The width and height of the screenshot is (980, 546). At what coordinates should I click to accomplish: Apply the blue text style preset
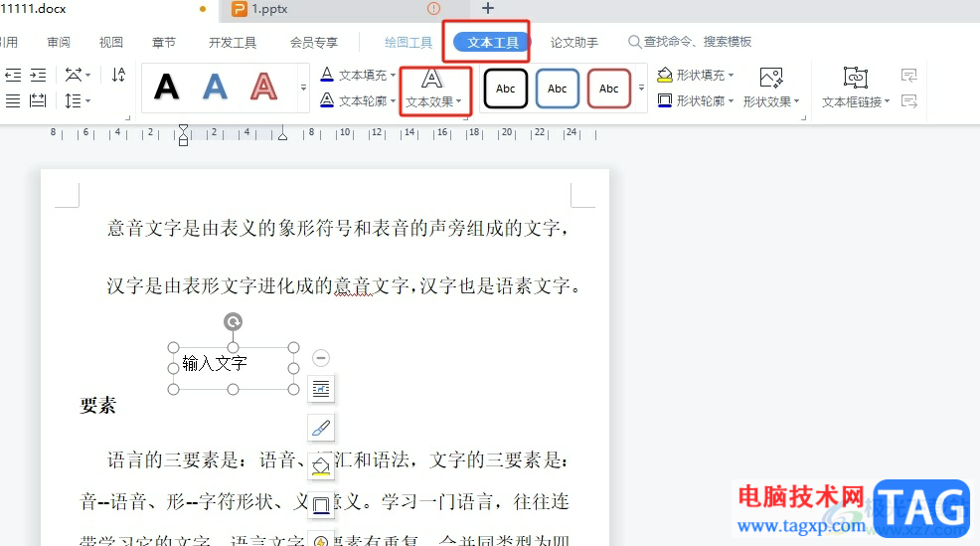pos(215,87)
